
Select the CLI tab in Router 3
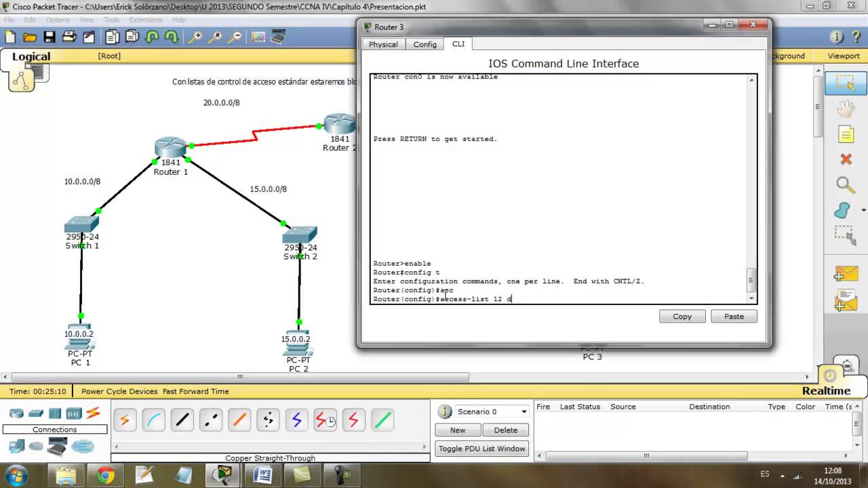click(x=458, y=43)
